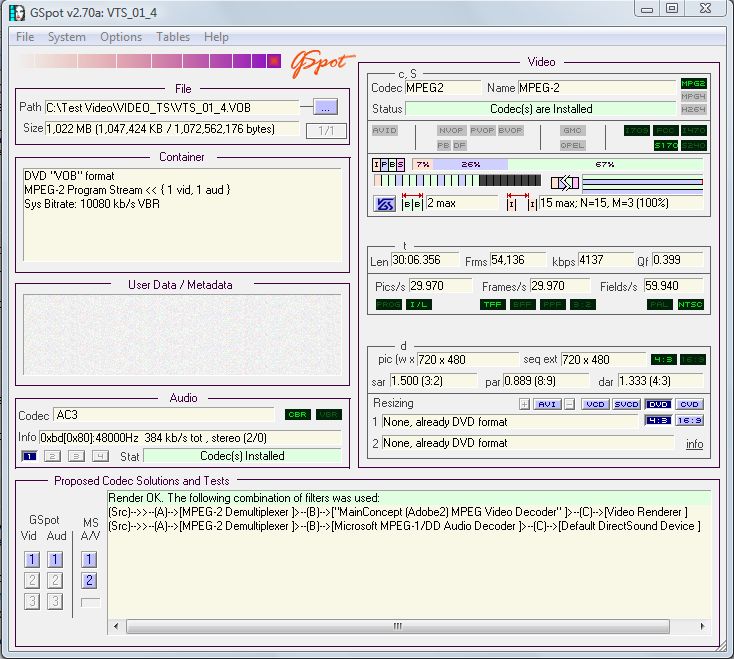Toggle the CVD resizing target
734x659 pixels.
tap(689, 404)
